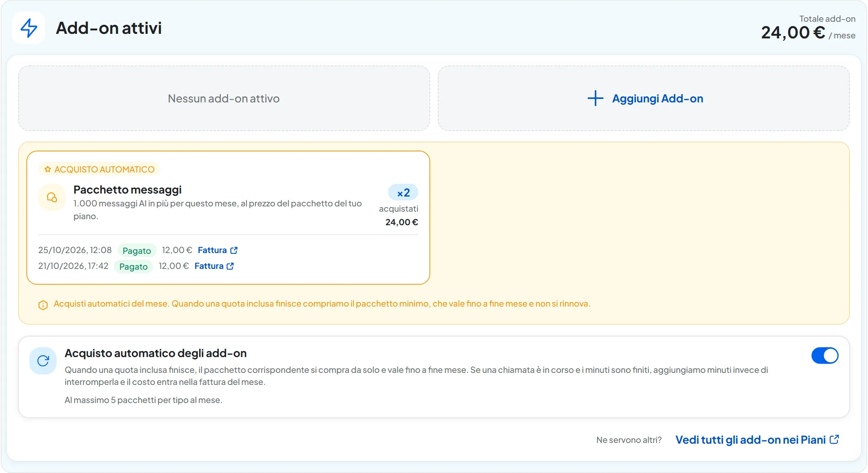Viewport: 868px width, 473px height.
Task: Click the lightning bolt icon beside Add-on attivi
Action: 29,28
